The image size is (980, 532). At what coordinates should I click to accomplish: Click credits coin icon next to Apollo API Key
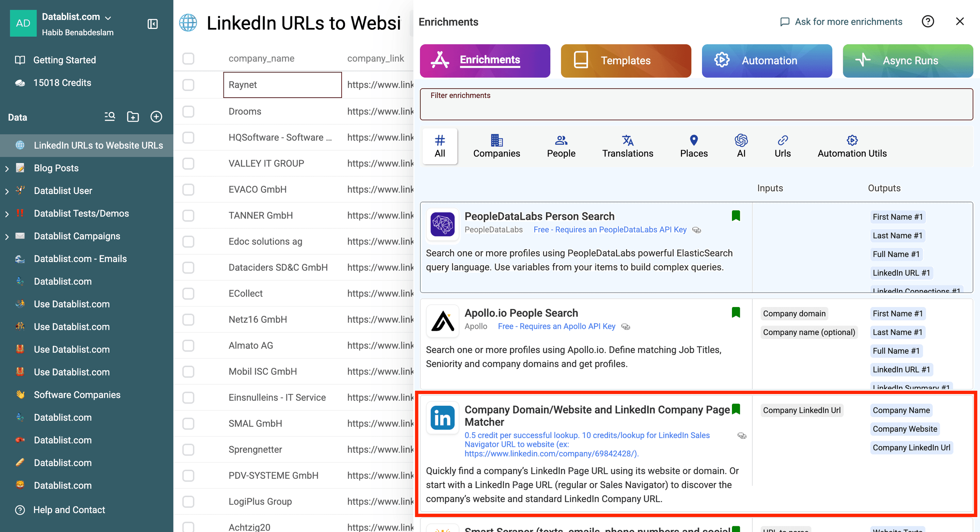coord(625,326)
